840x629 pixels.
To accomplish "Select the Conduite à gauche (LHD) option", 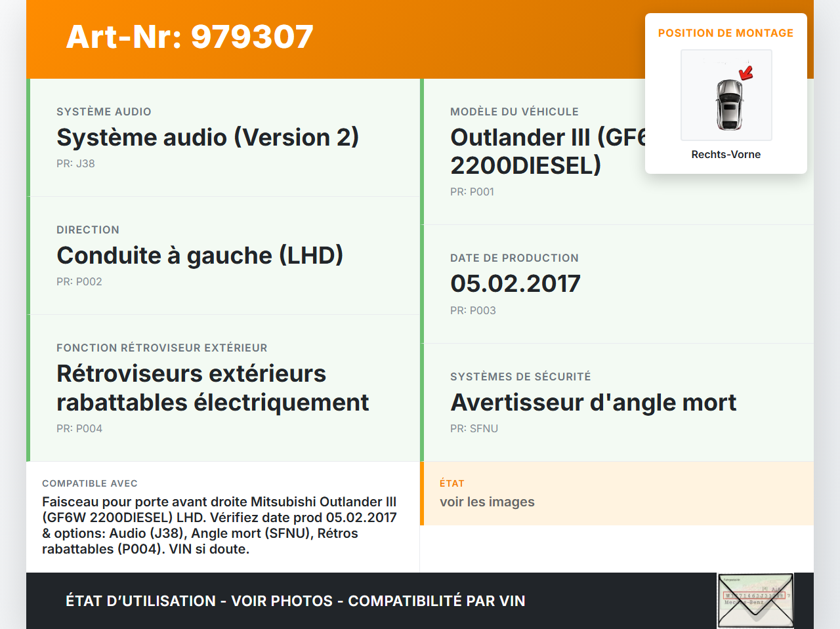I will click(200, 255).
